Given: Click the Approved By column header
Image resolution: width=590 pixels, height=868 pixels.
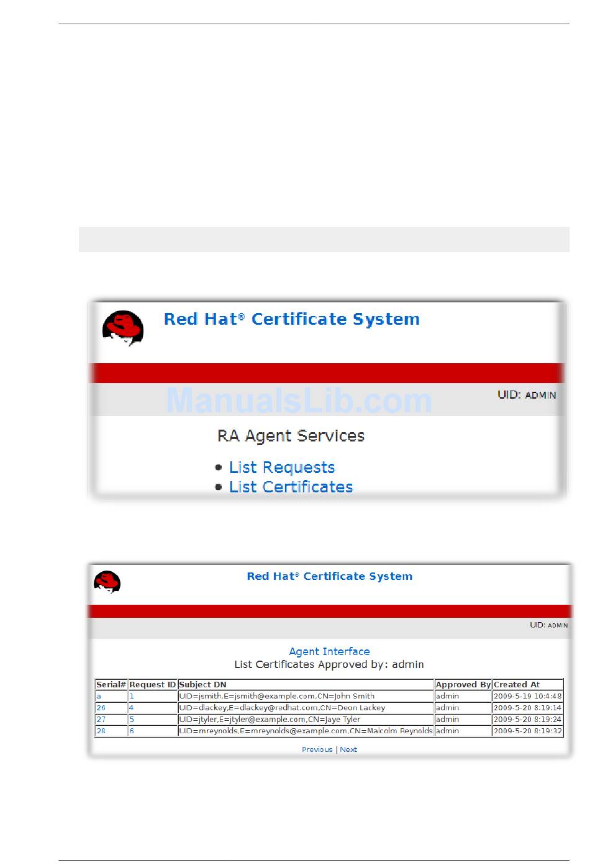Looking at the screenshot, I should (x=463, y=684).
